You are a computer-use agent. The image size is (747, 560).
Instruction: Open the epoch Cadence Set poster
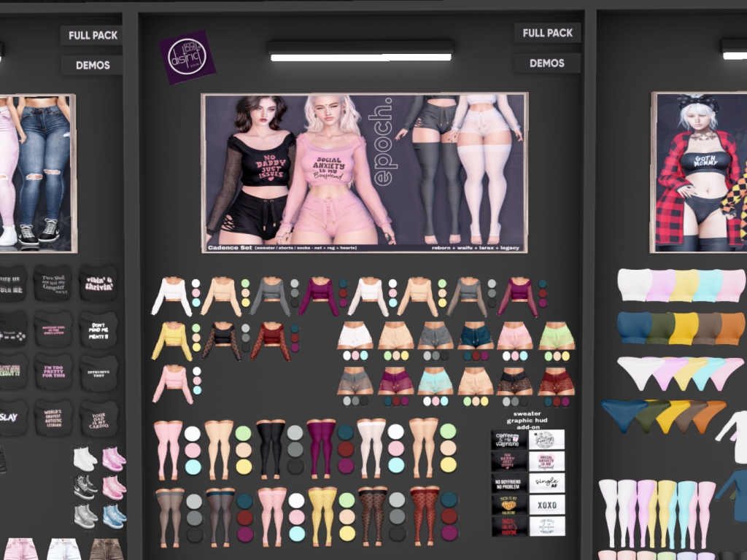point(364,173)
